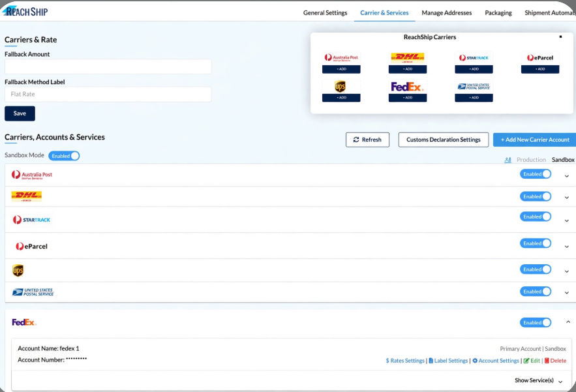Viewport: 576px width, 392px height.
Task: Click the gear icon of Account Settings
Action: tap(475, 361)
